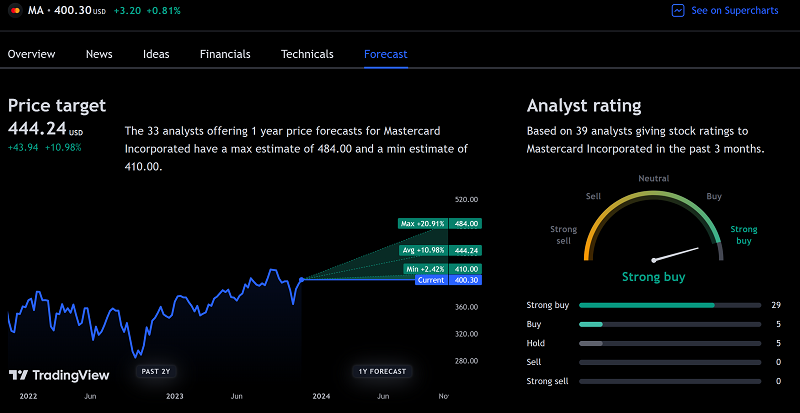The image size is (800, 413).
Task: Open the News tab
Action: (x=99, y=54)
